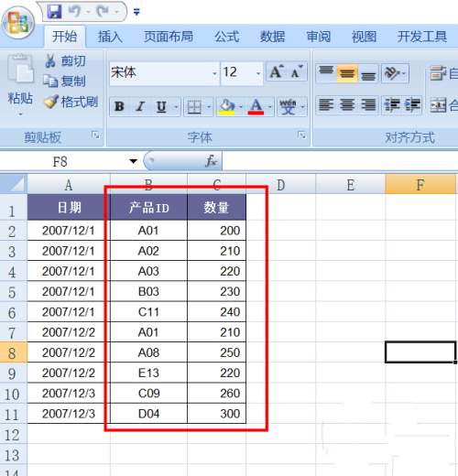This screenshot has width=458, height=476.
Task: Click the Format Painter brush icon
Action: 50,102
